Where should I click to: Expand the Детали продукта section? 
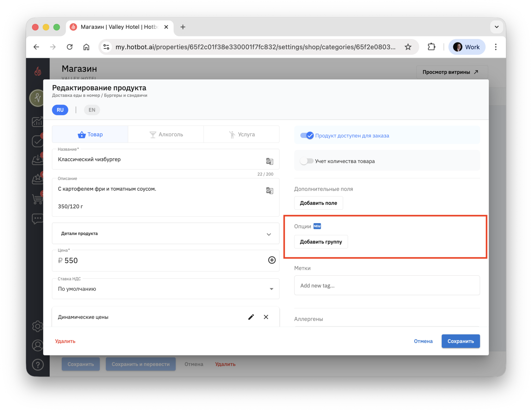pos(166,234)
